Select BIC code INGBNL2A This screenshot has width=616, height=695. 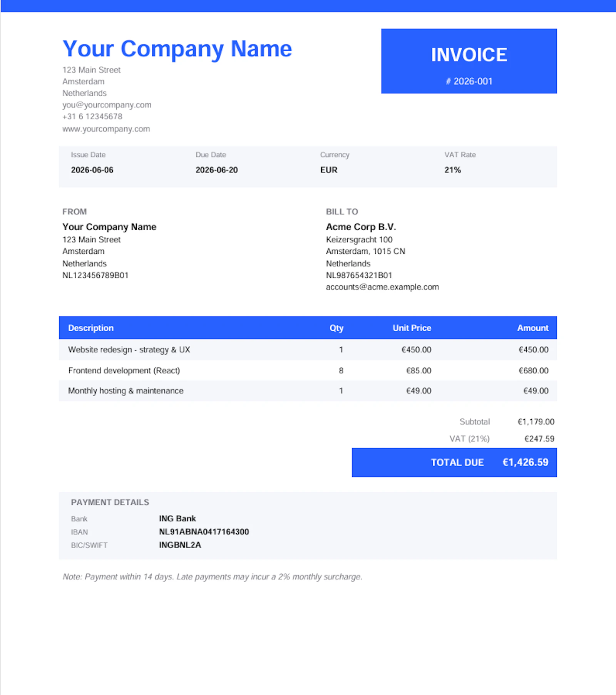[180, 545]
